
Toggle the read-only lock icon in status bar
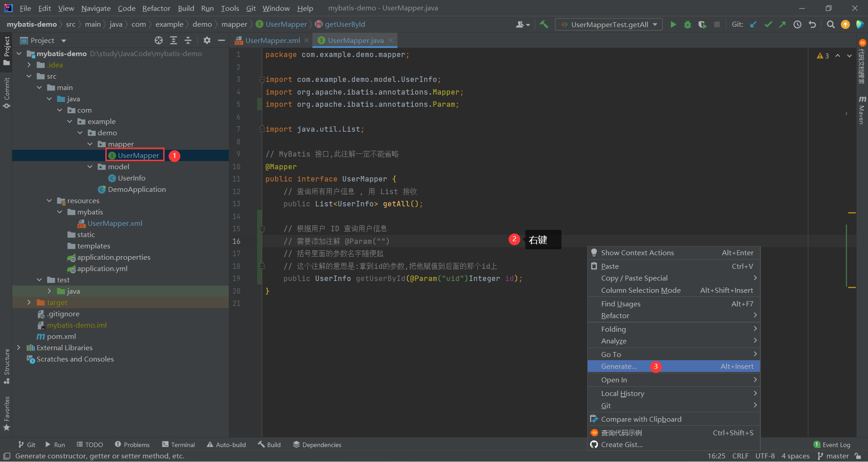pos(858,456)
